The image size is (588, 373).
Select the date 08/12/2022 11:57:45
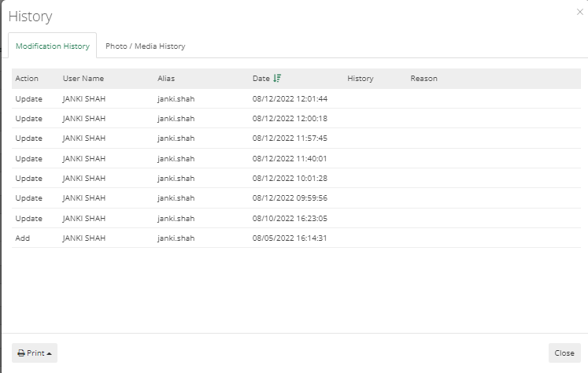[290, 138]
